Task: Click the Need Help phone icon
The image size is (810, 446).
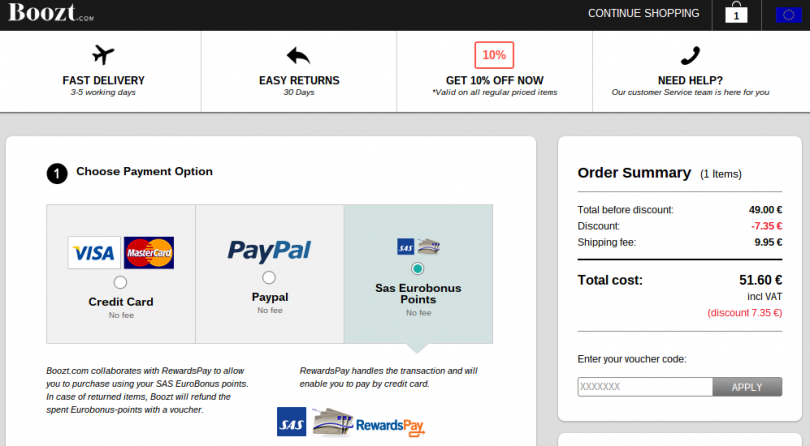Action: point(690,55)
